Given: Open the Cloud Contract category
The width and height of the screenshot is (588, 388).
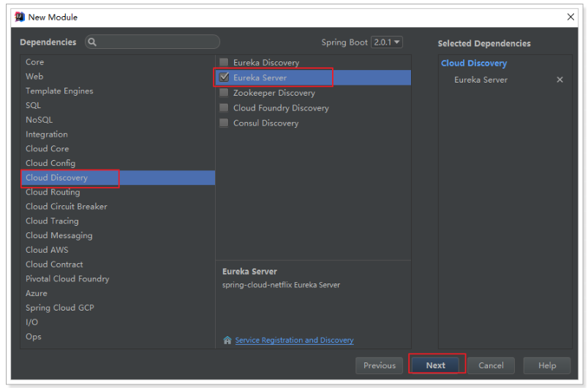Looking at the screenshot, I should pos(118,265).
